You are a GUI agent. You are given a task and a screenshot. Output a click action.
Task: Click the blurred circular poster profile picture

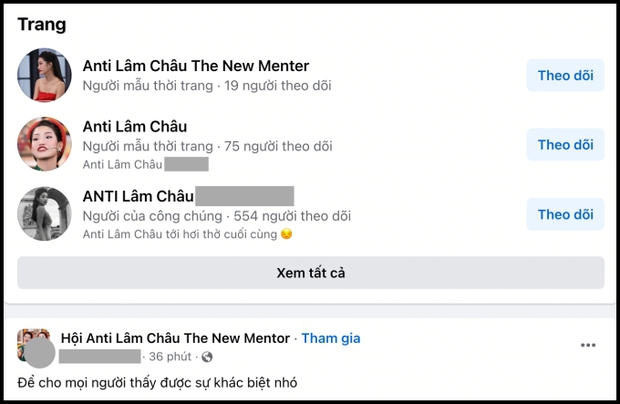click(40, 353)
